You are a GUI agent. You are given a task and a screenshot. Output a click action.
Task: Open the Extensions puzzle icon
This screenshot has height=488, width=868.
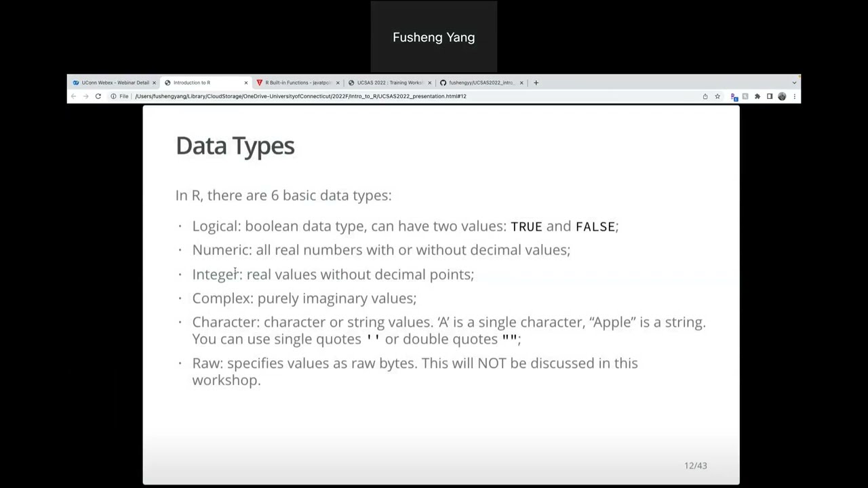click(x=757, y=96)
